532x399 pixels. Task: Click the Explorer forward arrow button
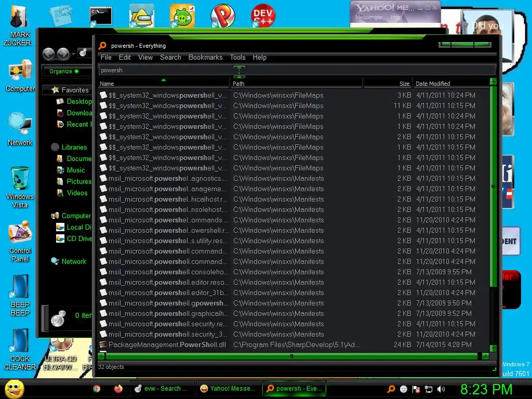pyautogui.click(x=63, y=54)
